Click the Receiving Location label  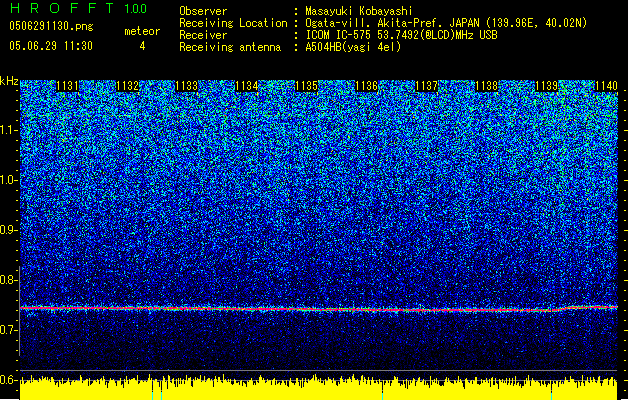[233, 23]
